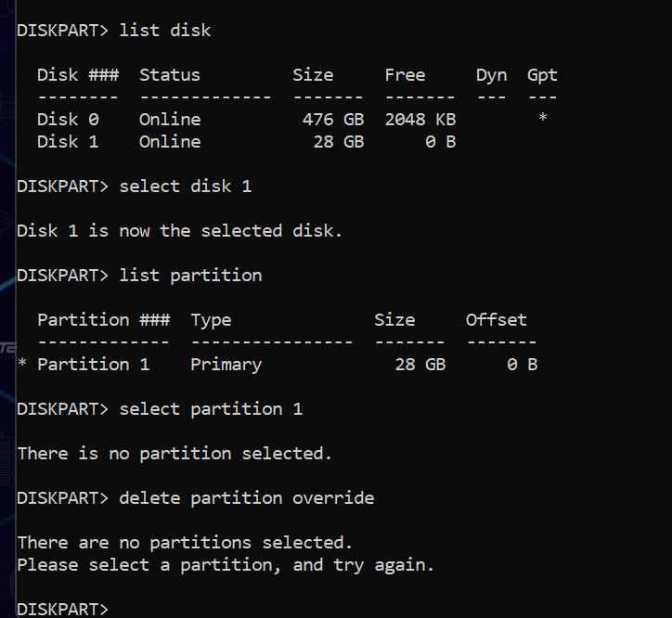Click the 2048 KB free value

pyautogui.click(x=420, y=119)
